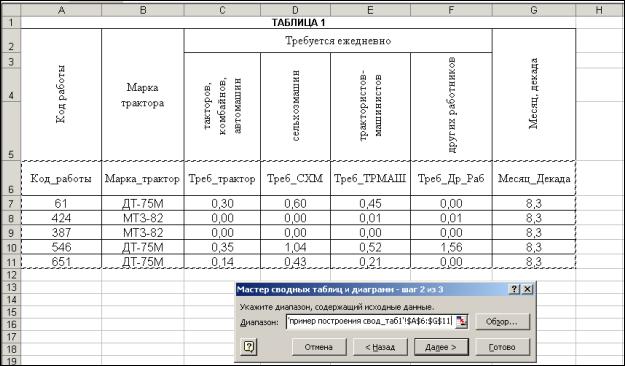Click the Обзор... browse button
The width and height of the screenshot is (625, 366).
(502, 321)
